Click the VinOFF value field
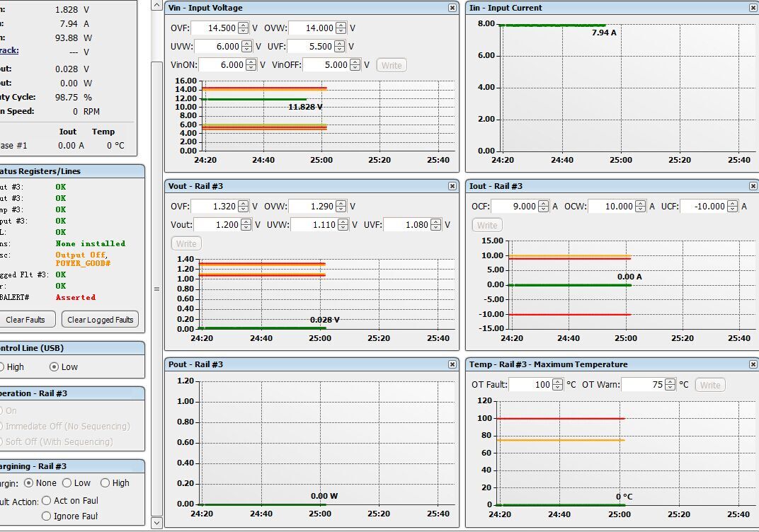Screen dimensions: 759x532 tap(326, 65)
